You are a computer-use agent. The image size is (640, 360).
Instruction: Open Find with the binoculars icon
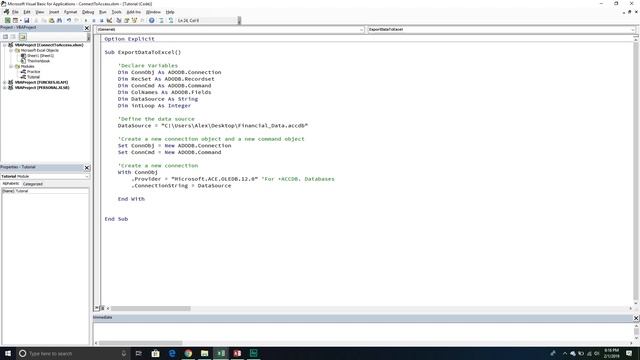pyautogui.click(x=60, y=20)
